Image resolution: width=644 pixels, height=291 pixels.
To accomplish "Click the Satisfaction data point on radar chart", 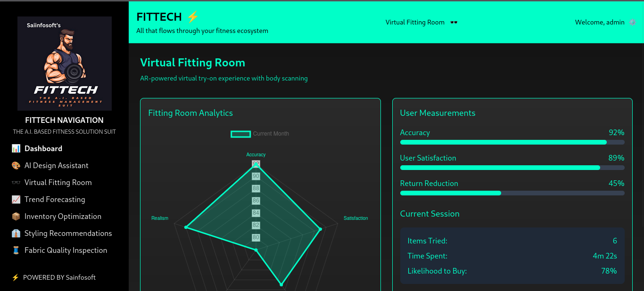I will (320, 229).
